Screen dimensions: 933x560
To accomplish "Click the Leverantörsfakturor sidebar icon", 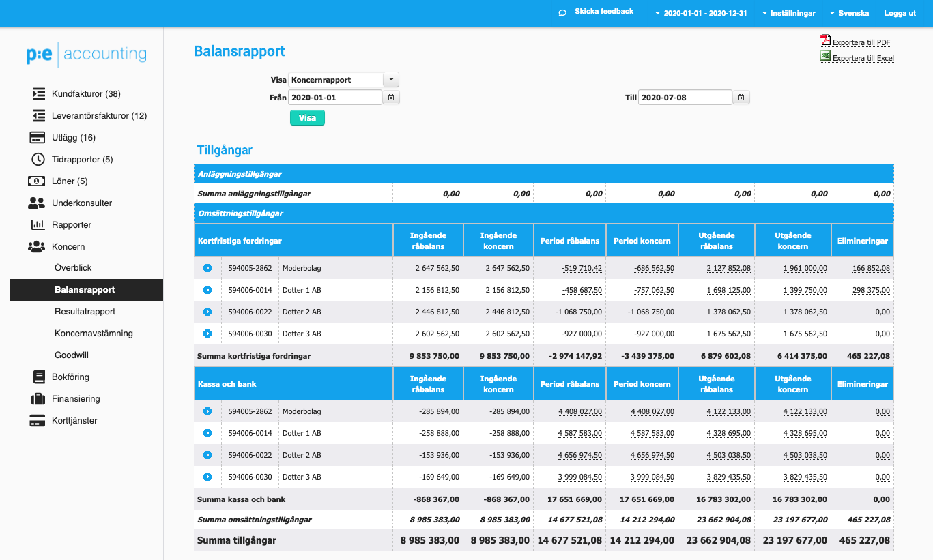I will click(x=39, y=116).
